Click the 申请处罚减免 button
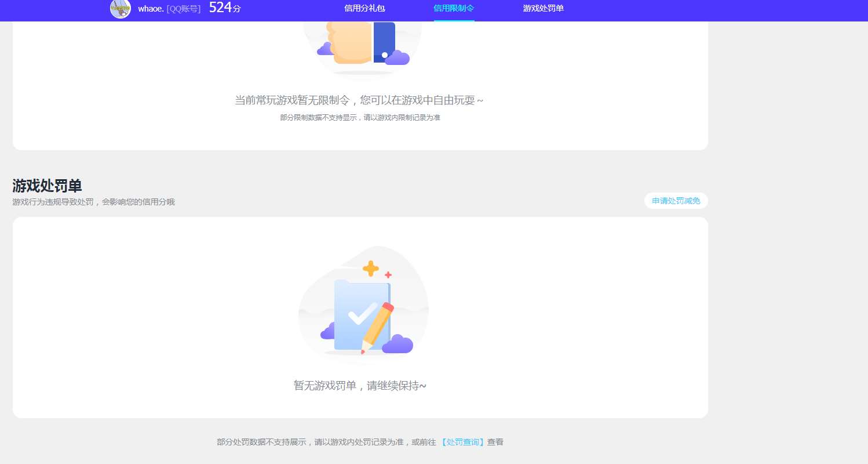Screen dimensions: 868x464 pyautogui.click(x=676, y=201)
